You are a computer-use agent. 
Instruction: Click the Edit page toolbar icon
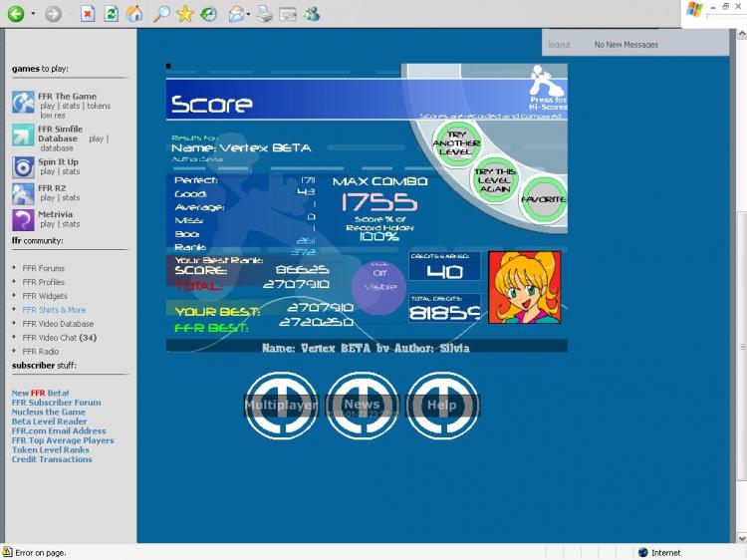[x=288, y=14]
